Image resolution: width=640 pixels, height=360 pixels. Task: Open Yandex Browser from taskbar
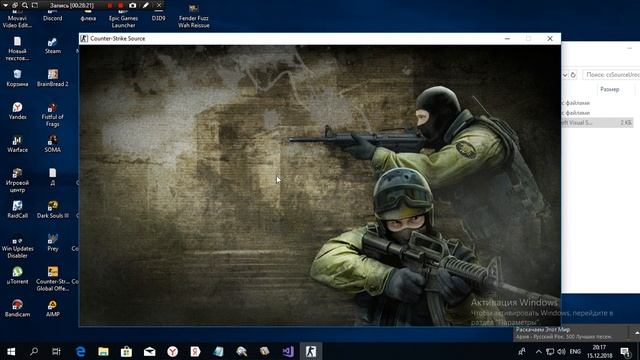[173, 351]
